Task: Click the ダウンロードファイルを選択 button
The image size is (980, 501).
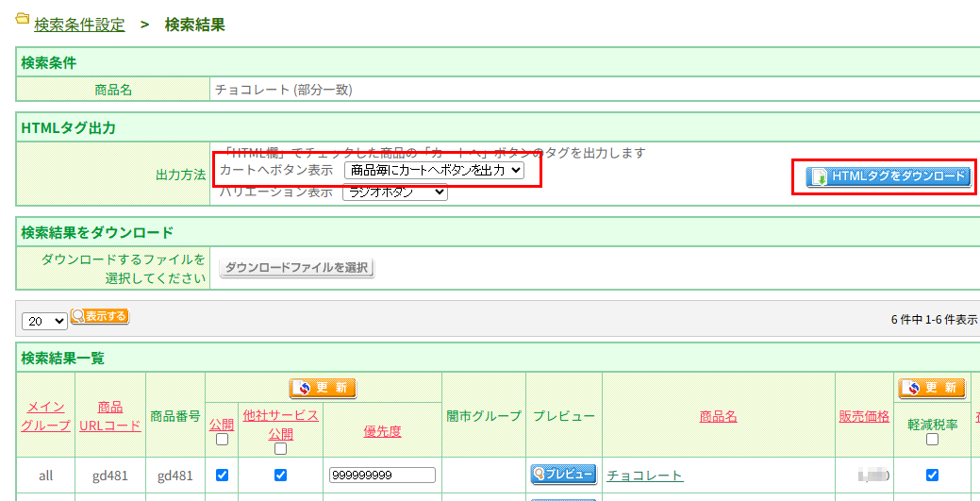Action: (297, 268)
